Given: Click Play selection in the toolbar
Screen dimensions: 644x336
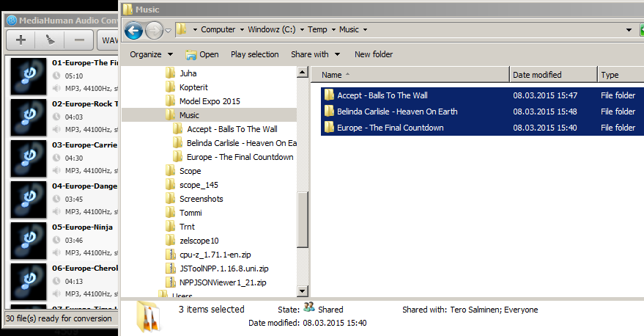Looking at the screenshot, I should tap(255, 54).
